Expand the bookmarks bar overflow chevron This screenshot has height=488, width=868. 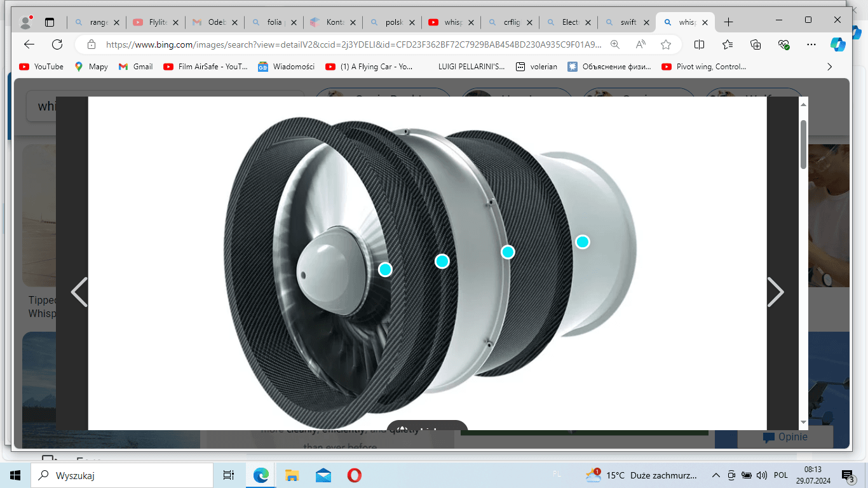pos(829,67)
